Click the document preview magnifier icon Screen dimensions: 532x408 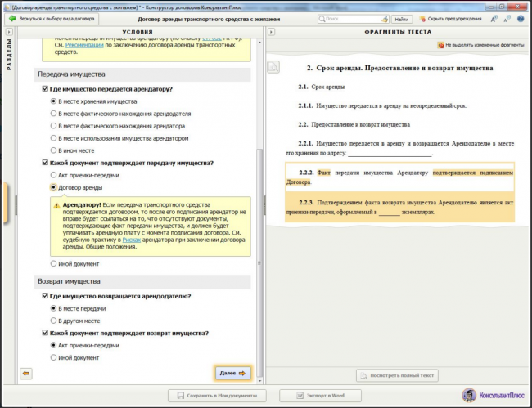[x=273, y=67]
